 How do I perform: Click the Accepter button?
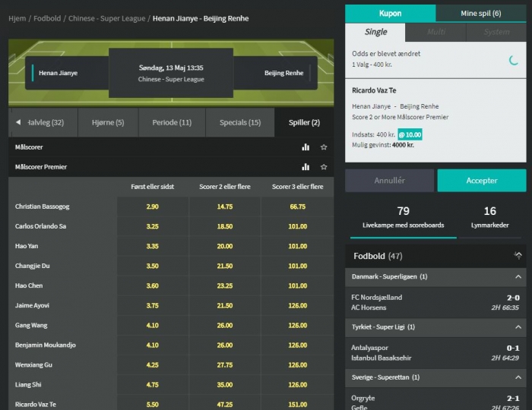[482, 181]
